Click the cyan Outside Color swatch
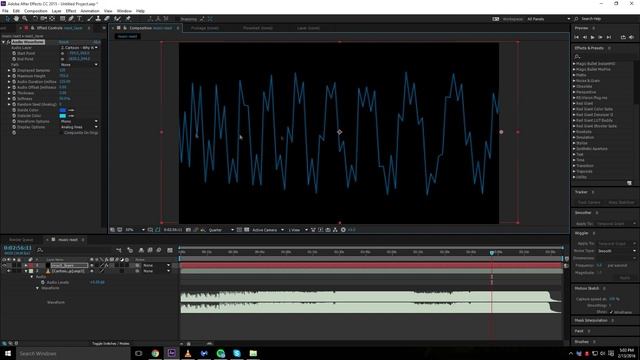Viewport: 640px width, 360px height. click(62, 116)
